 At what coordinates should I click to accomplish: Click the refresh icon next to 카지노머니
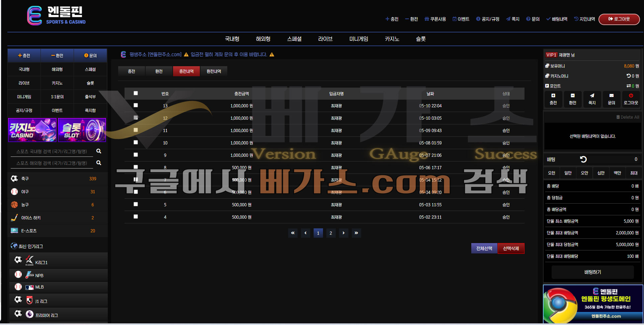629,76
